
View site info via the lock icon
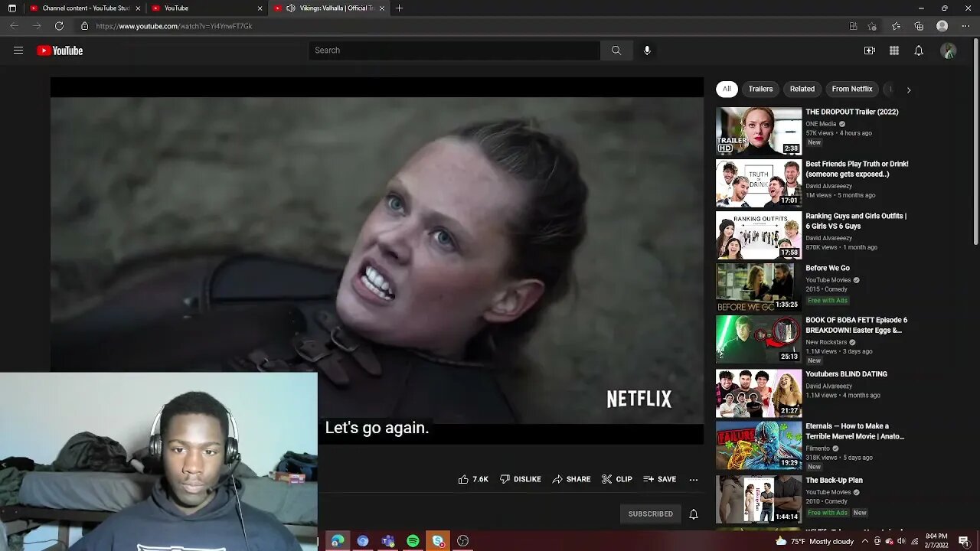(84, 26)
